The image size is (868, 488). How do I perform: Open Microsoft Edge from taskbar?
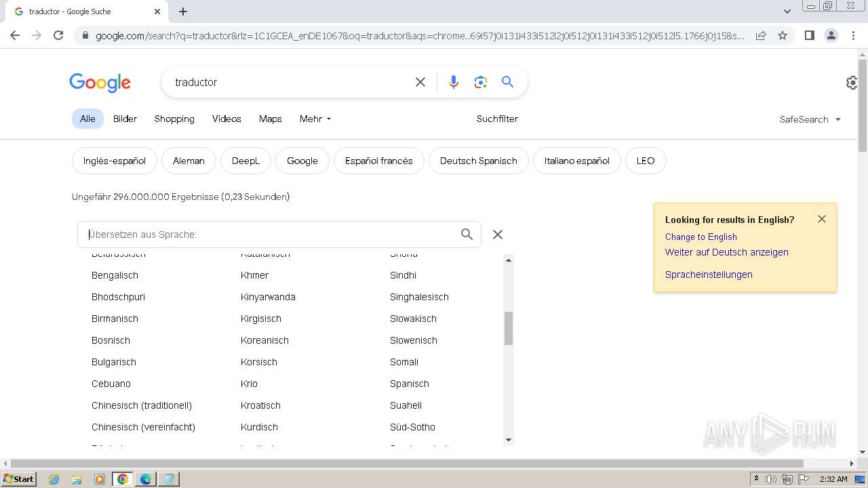146,479
